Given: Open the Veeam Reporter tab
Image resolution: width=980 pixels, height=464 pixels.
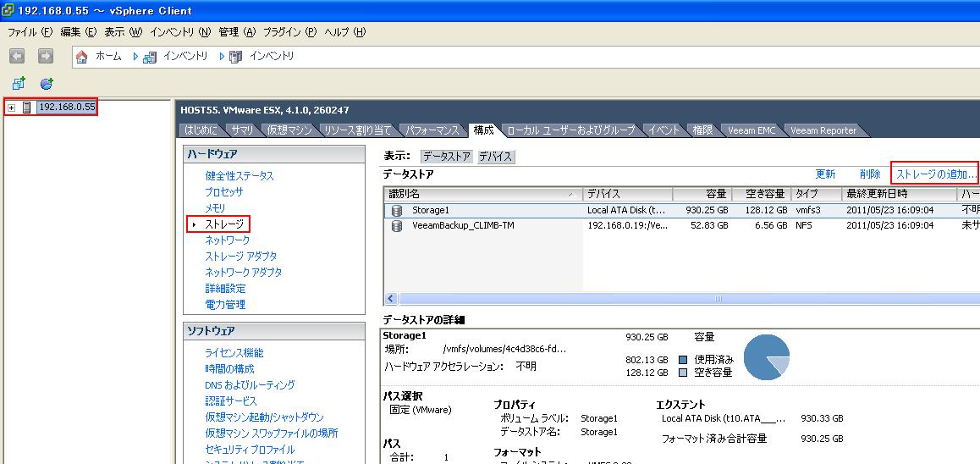Looking at the screenshot, I should 823,130.
